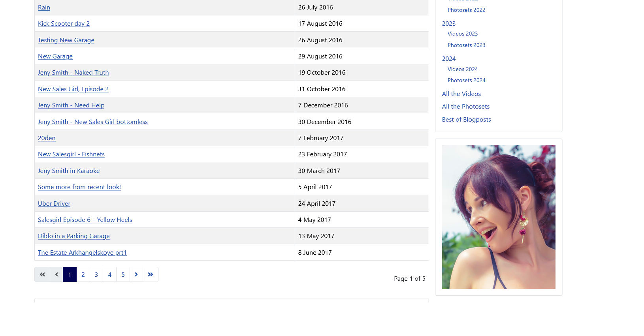Go to page 4
This screenshot has width=644, height=336.
coord(110,274)
